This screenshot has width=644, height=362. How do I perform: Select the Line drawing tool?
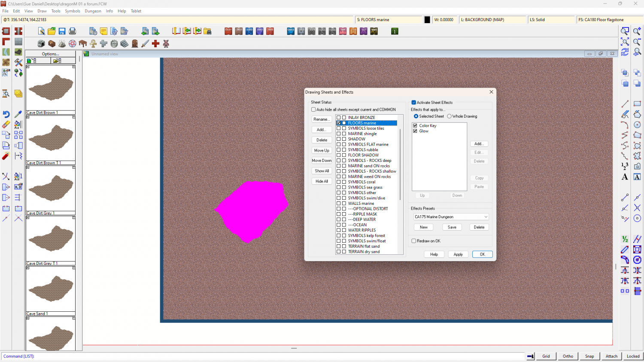point(625,103)
